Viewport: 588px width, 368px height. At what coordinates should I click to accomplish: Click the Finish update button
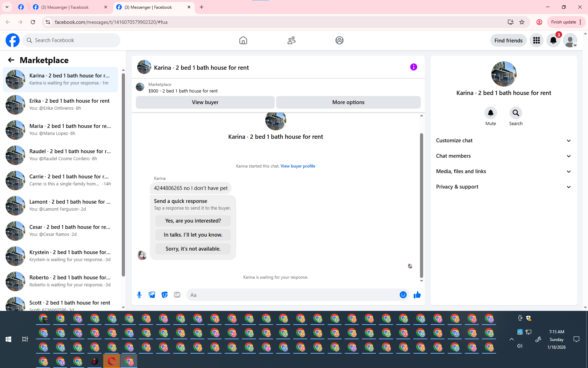pyautogui.click(x=566, y=22)
